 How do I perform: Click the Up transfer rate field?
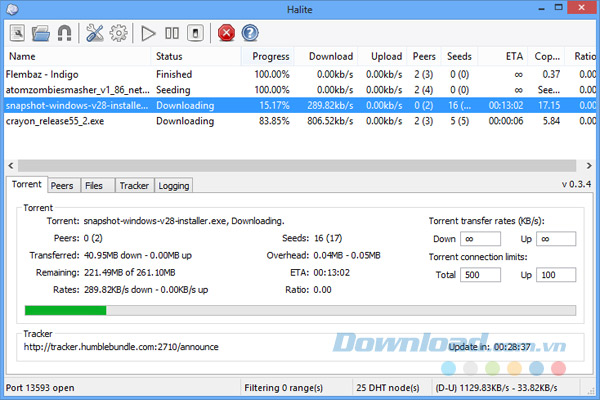point(556,239)
